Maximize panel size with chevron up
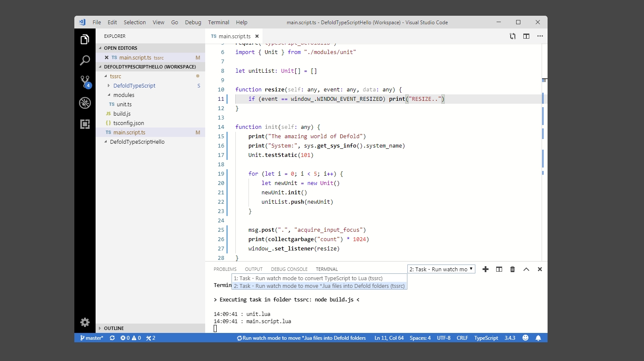 click(526, 269)
